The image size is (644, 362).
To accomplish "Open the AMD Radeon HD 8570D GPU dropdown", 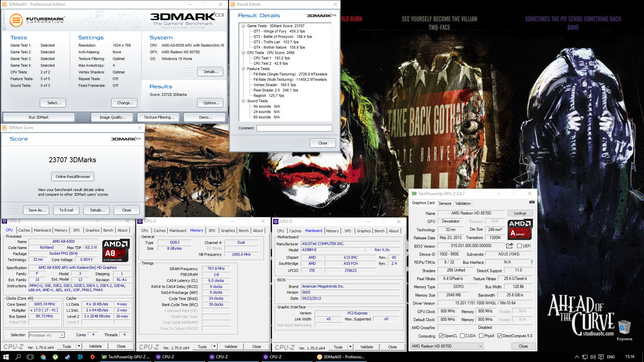I will coord(447,346).
